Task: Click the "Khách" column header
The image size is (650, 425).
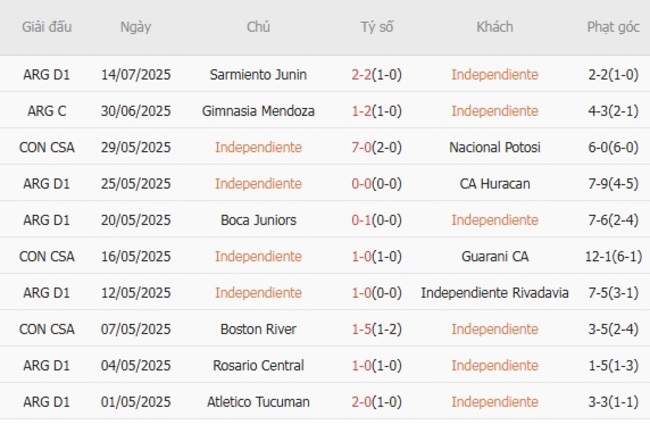Action: (494, 27)
